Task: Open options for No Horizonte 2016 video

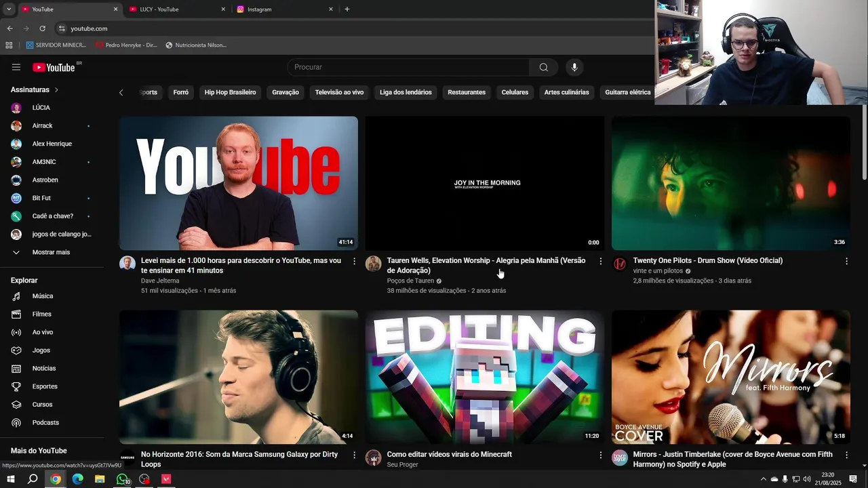Action: (x=354, y=455)
